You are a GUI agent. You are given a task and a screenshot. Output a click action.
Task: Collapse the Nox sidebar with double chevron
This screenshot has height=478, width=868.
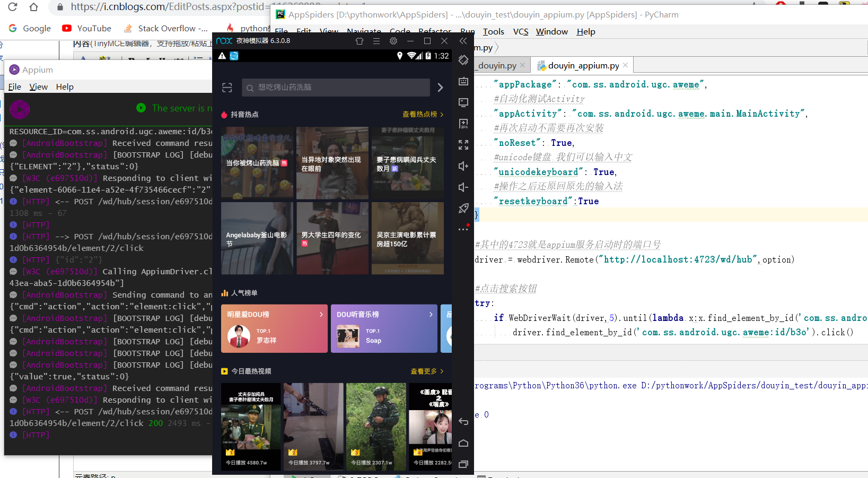tap(463, 41)
